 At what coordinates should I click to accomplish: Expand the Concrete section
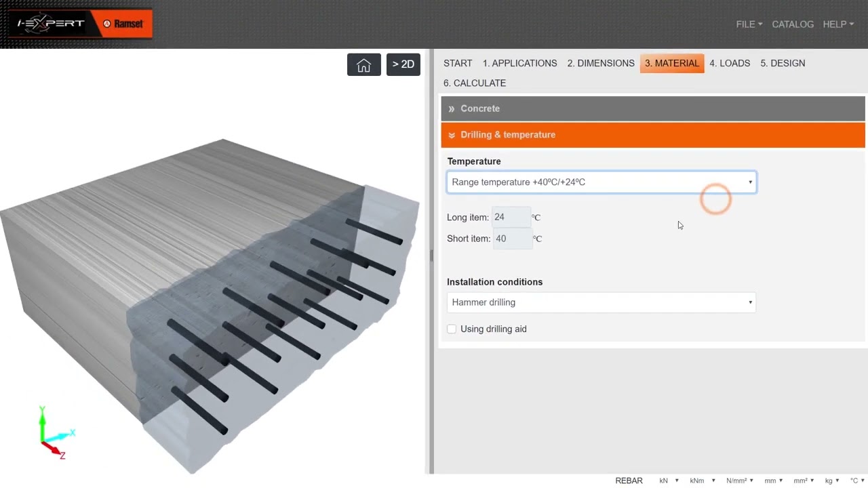point(653,108)
